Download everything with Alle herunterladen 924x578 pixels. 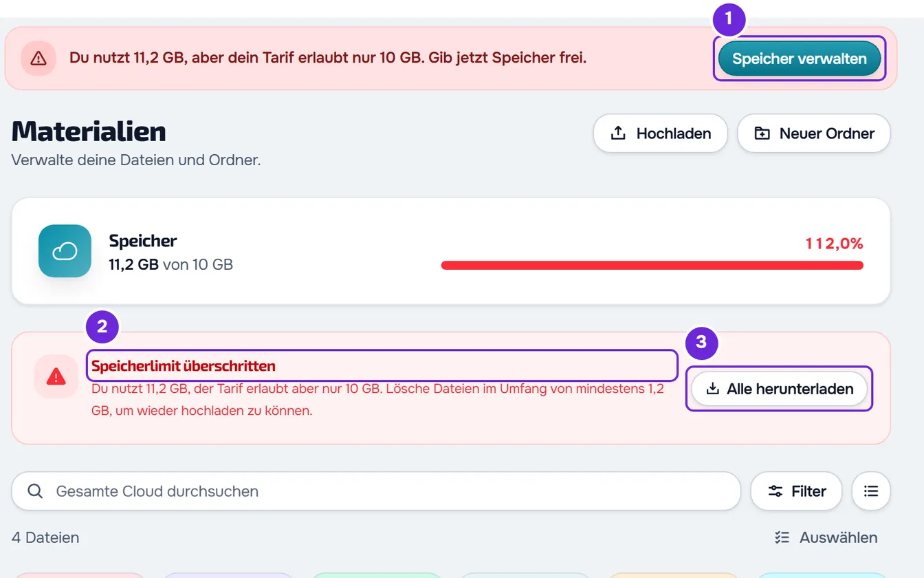(x=780, y=389)
